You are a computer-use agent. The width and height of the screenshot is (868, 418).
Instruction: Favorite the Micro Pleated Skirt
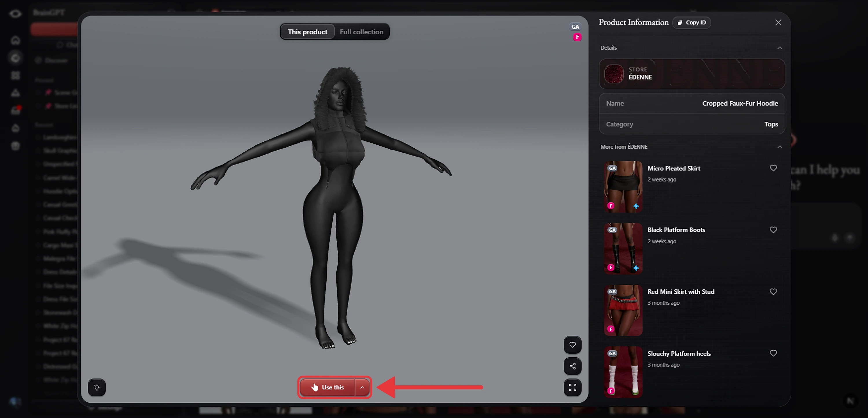pyautogui.click(x=773, y=168)
